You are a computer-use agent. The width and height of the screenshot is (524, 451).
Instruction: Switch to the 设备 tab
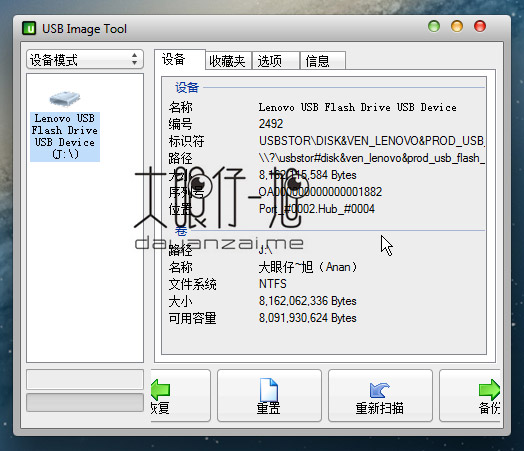tap(179, 59)
